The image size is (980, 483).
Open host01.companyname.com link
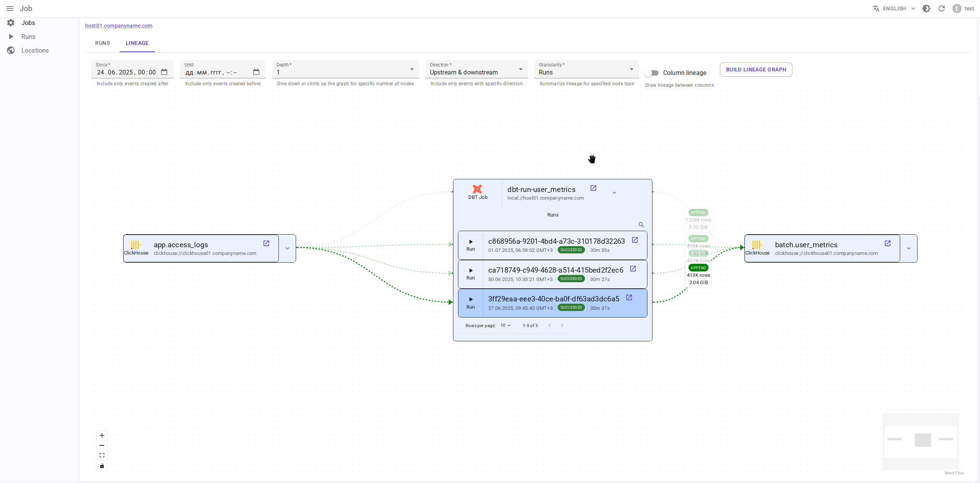coord(119,26)
